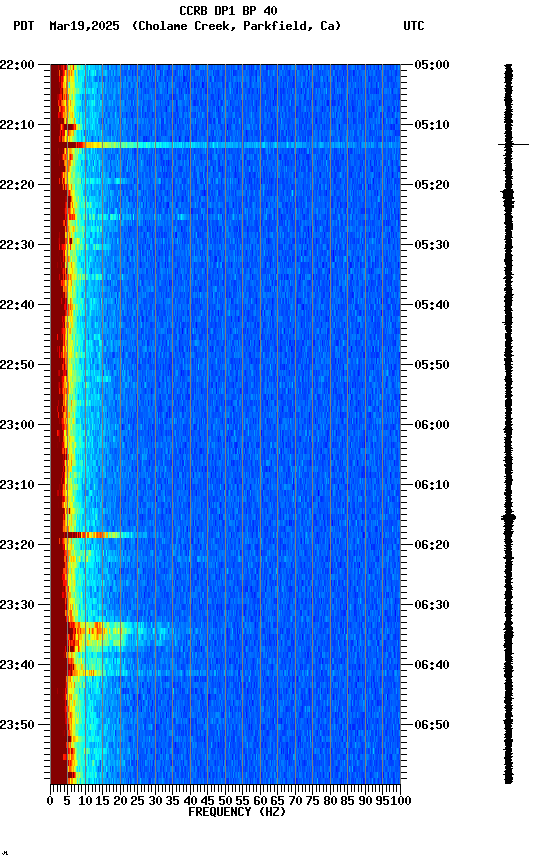Click the 23:50 PDT time label
552x864 pixels.
(17, 725)
